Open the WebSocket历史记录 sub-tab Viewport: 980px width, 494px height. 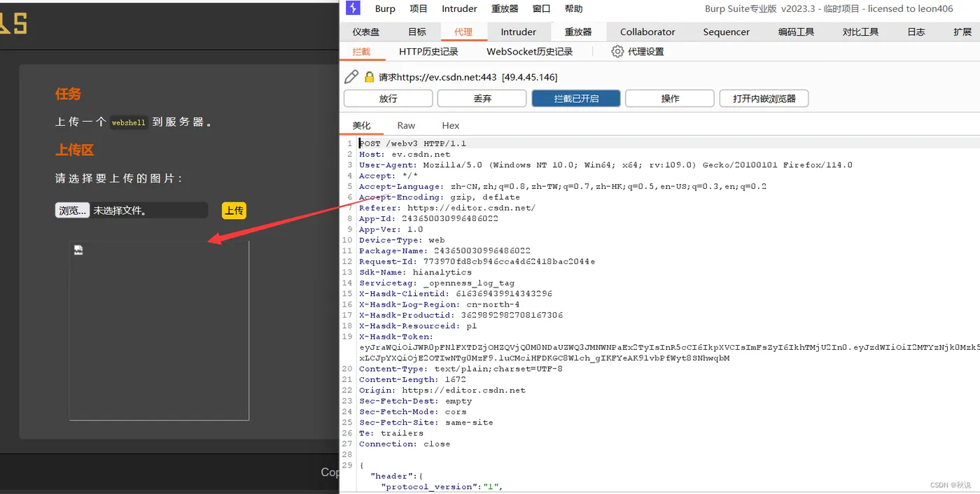pyautogui.click(x=529, y=52)
